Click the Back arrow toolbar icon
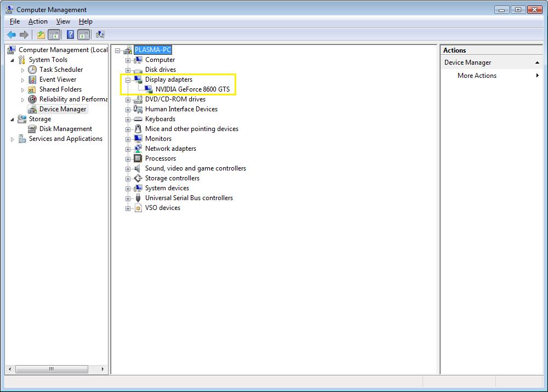 click(12, 35)
